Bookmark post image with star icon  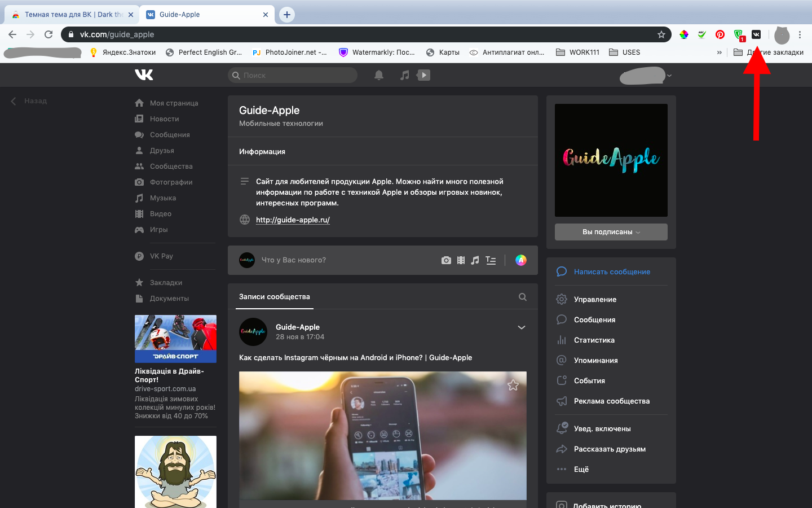click(513, 385)
